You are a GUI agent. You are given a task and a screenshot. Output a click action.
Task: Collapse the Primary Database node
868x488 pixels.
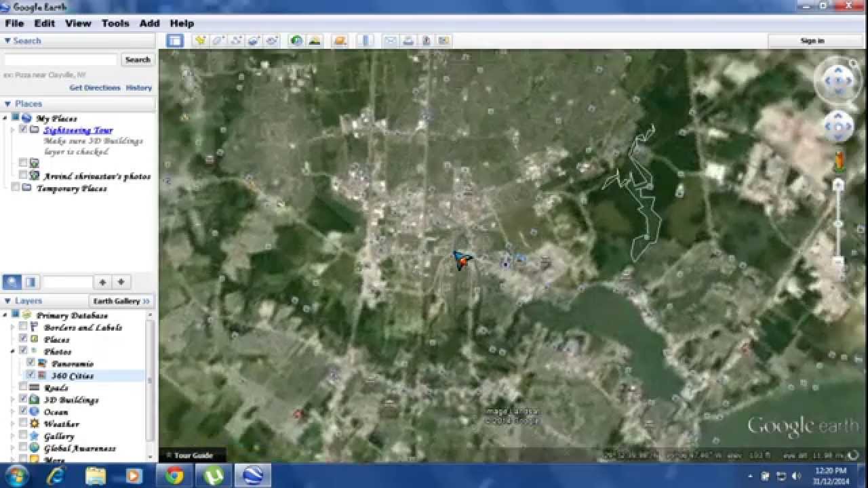coord(5,315)
